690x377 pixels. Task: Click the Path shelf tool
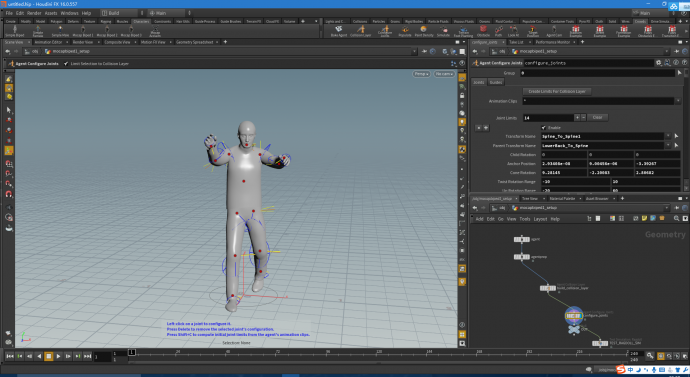click(x=498, y=31)
